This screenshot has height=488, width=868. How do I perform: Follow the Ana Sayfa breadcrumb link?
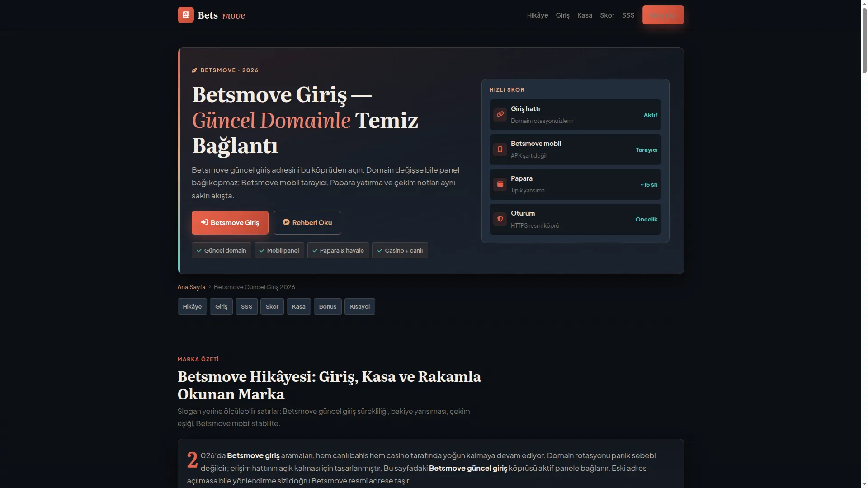(x=191, y=287)
